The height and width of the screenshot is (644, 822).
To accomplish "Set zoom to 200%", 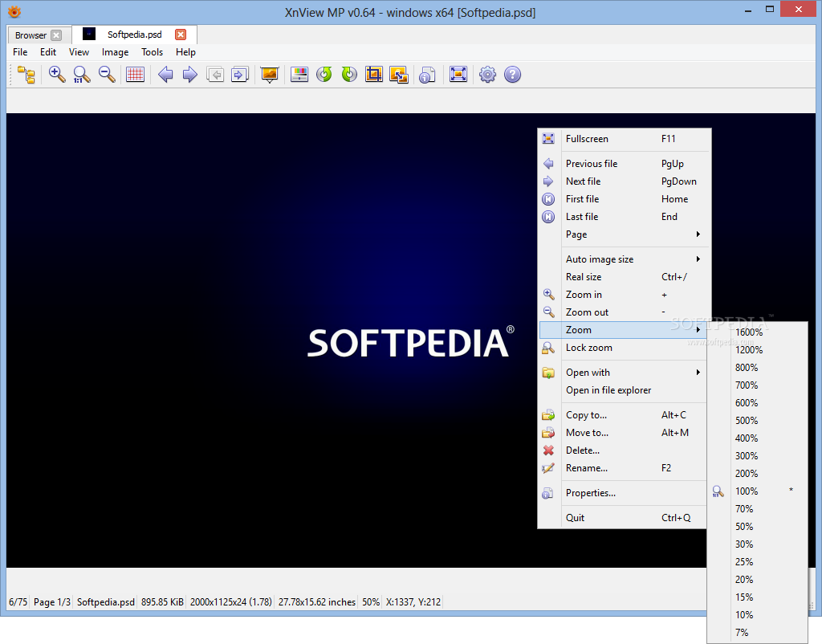I will (x=758, y=474).
